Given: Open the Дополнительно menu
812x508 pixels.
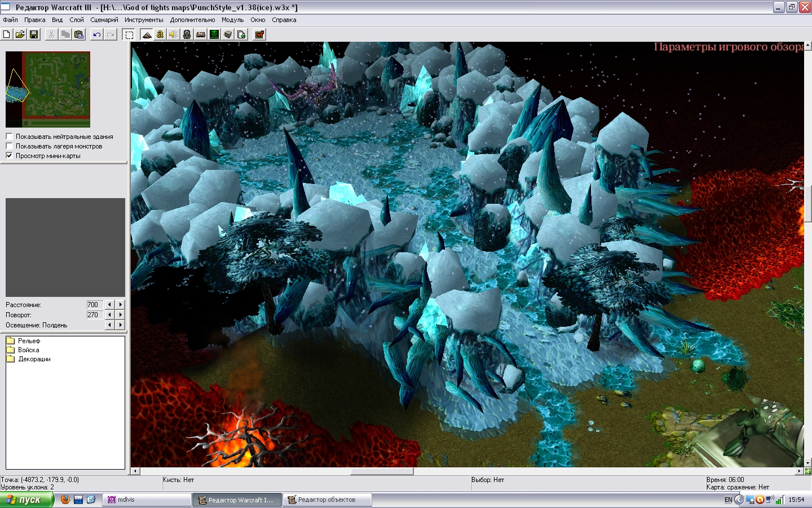Looking at the screenshot, I should [x=192, y=20].
